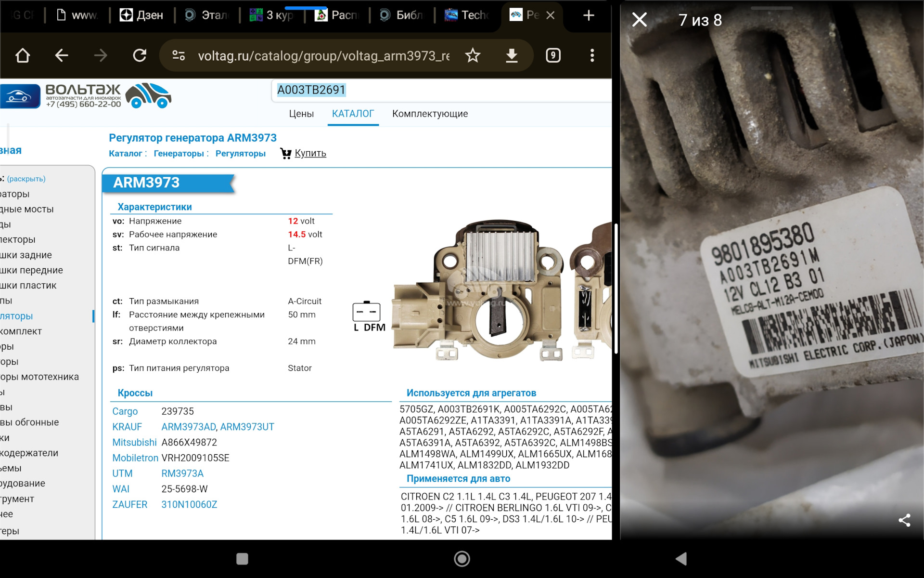Switch to the Дзен tab
This screenshot has height=578, width=924.
tap(141, 15)
